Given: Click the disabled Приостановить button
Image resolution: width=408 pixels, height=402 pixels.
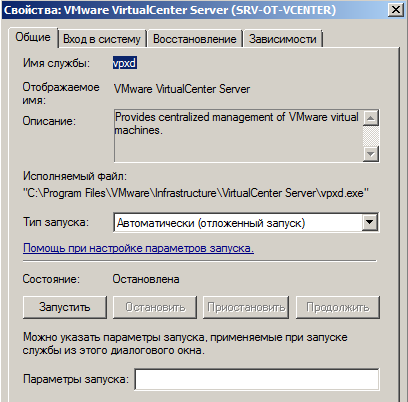Looking at the screenshot, I should click(x=246, y=307).
